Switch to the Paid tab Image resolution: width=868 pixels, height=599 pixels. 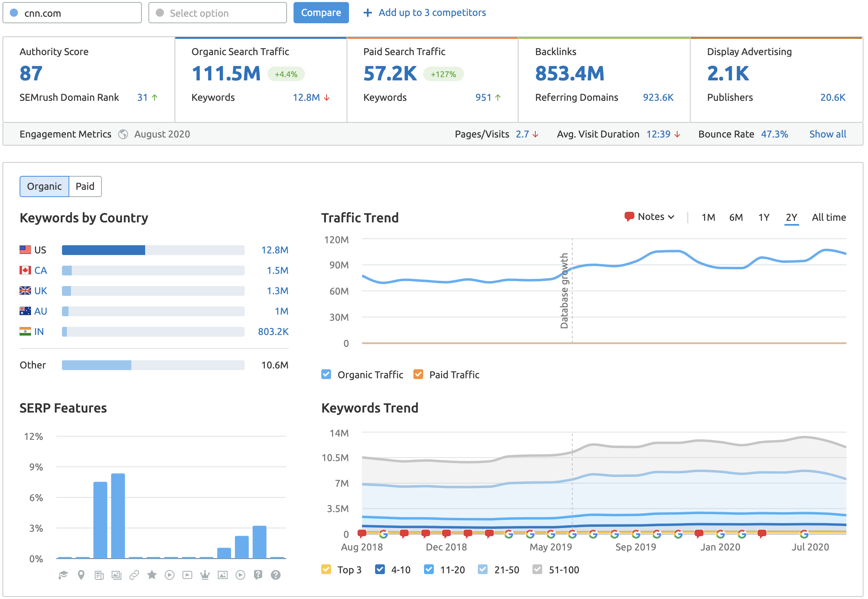(x=85, y=186)
